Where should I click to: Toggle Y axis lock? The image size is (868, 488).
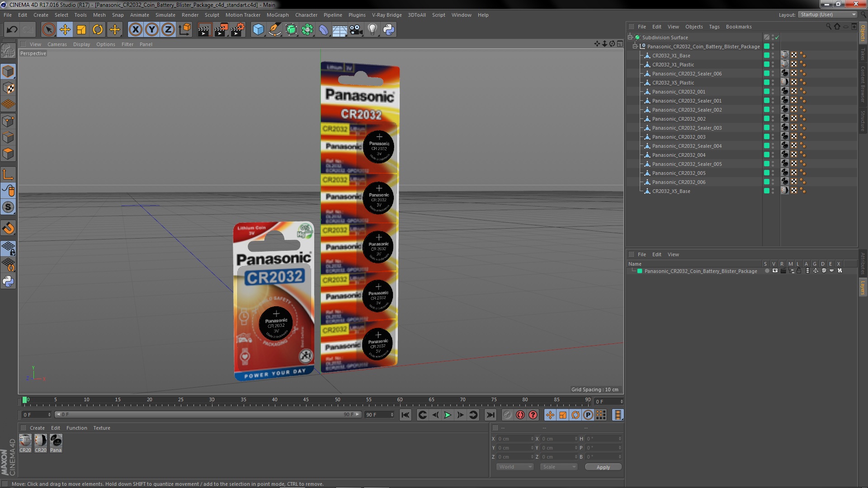[x=152, y=30]
